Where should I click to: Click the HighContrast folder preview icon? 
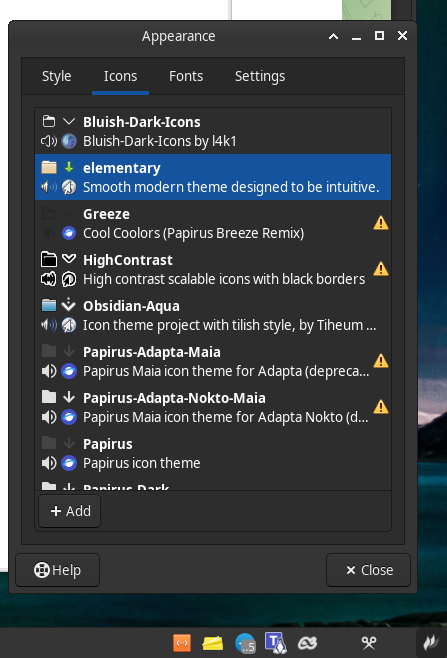(49, 259)
